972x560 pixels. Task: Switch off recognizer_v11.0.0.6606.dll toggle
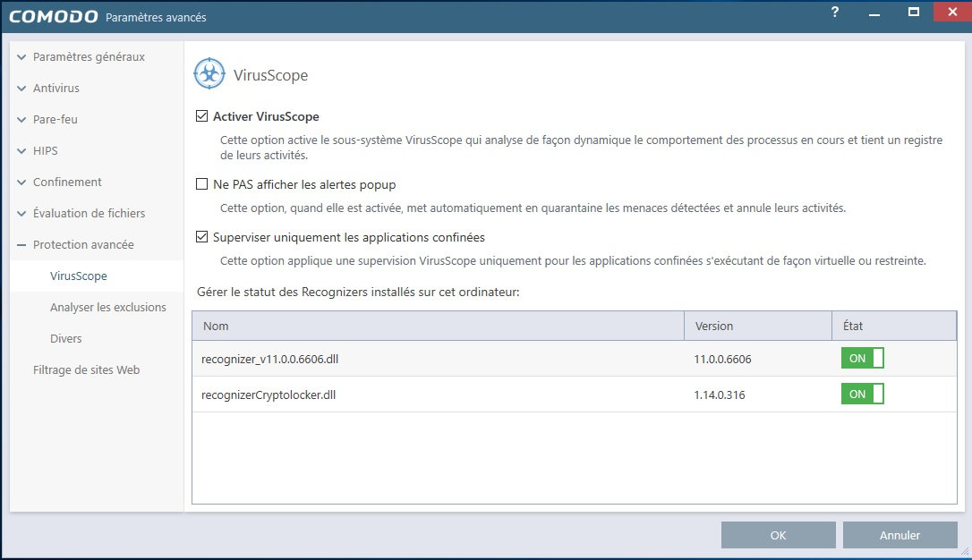pyautogui.click(x=862, y=358)
